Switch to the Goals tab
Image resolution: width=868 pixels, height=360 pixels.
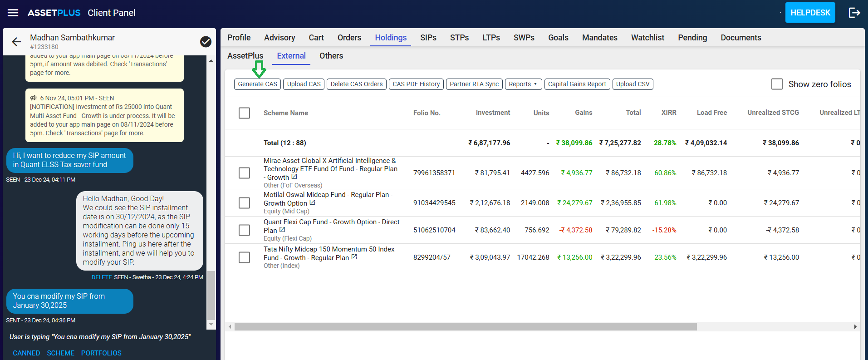click(558, 38)
